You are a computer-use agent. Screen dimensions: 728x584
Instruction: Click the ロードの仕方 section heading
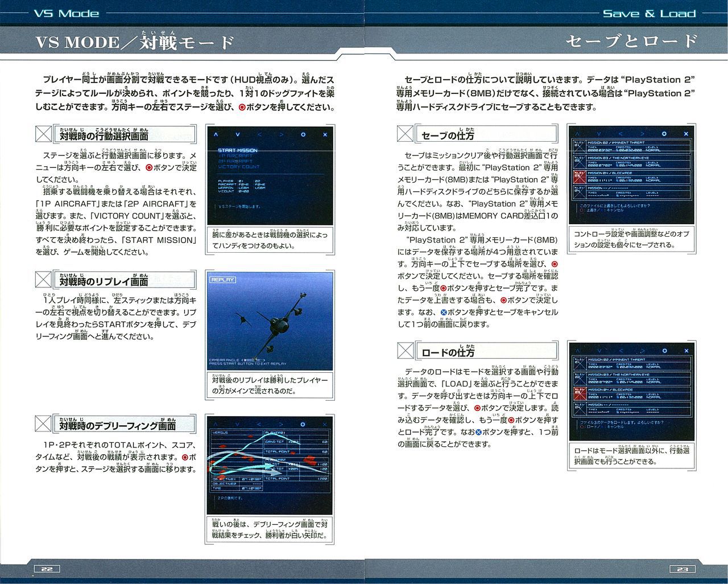coord(448,352)
